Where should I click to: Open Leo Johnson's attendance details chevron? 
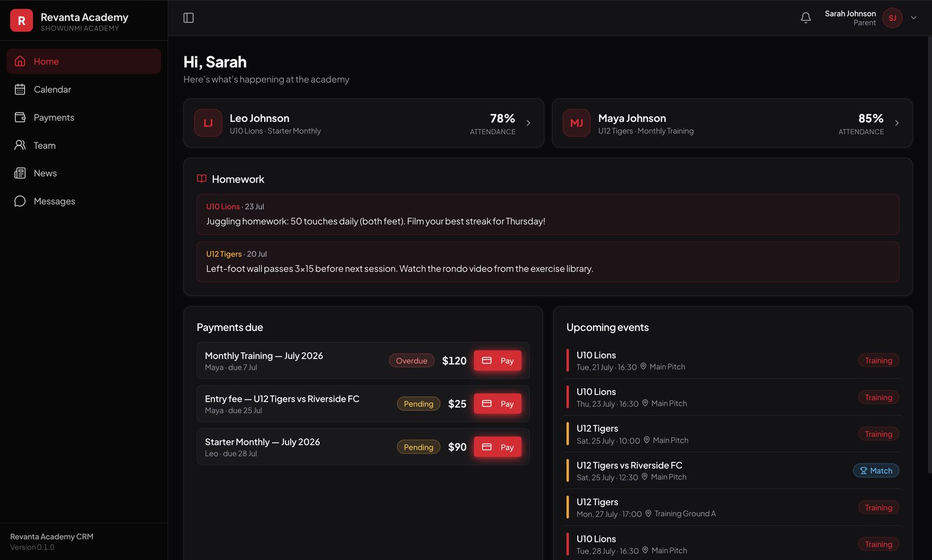tap(528, 123)
